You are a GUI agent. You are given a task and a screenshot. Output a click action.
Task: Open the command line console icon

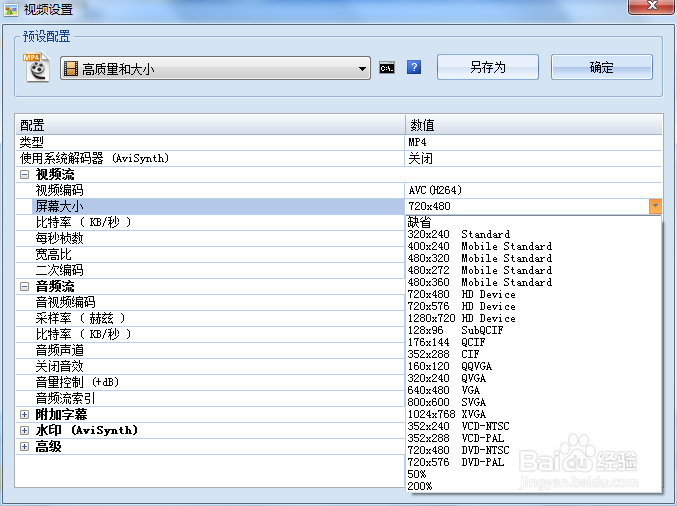pyautogui.click(x=387, y=68)
